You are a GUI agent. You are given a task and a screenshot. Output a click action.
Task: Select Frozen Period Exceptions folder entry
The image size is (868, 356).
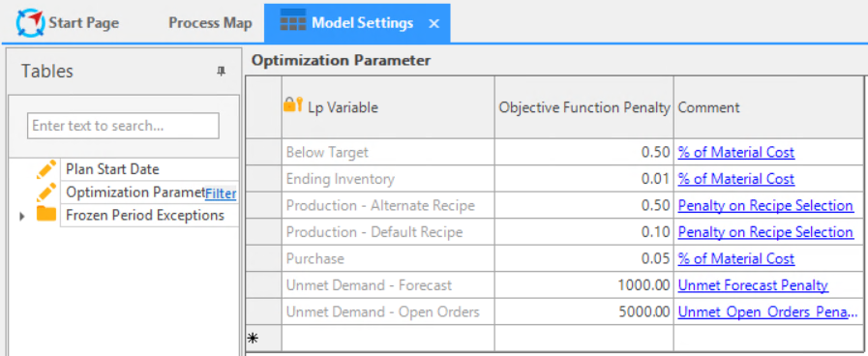[145, 215]
